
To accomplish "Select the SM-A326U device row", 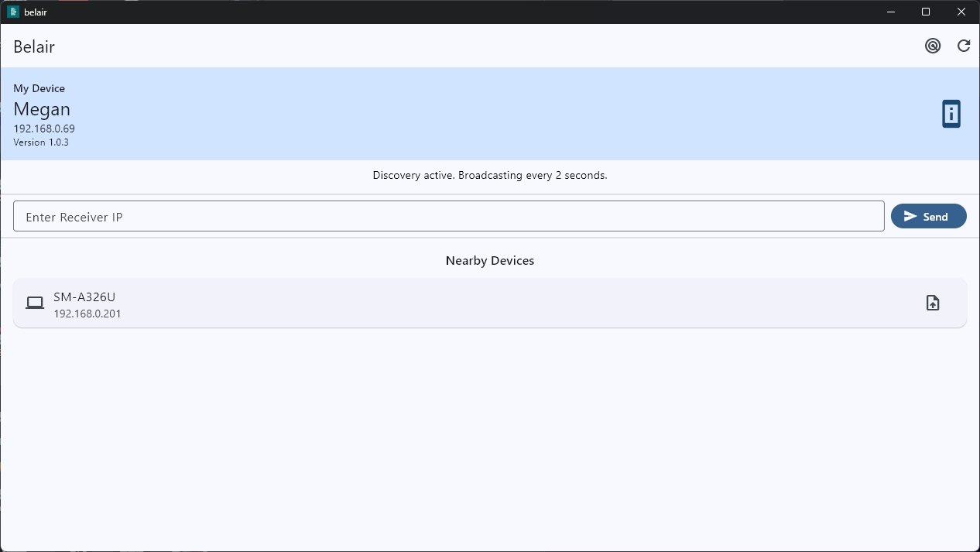I will tap(490, 303).
